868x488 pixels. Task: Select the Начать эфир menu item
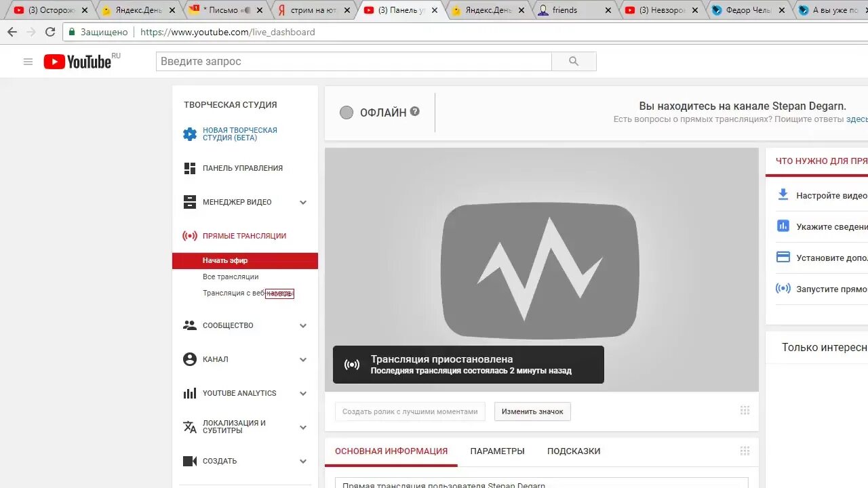245,260
